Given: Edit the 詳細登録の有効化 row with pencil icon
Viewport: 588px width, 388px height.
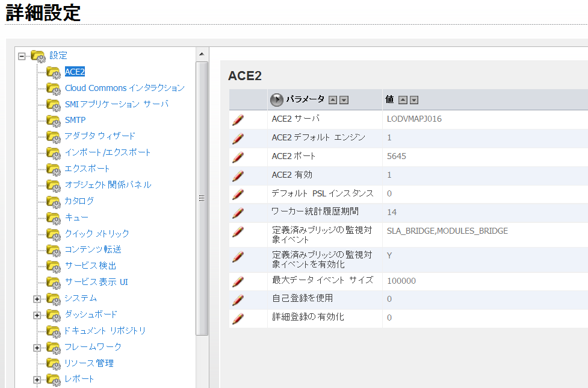Looking at the screenshot, I should click(x=238, y=318).
